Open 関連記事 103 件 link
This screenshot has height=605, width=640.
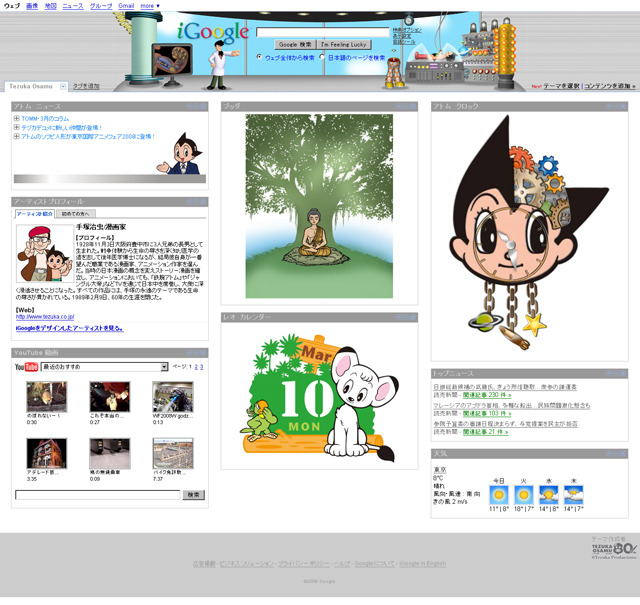pos(487,414)
